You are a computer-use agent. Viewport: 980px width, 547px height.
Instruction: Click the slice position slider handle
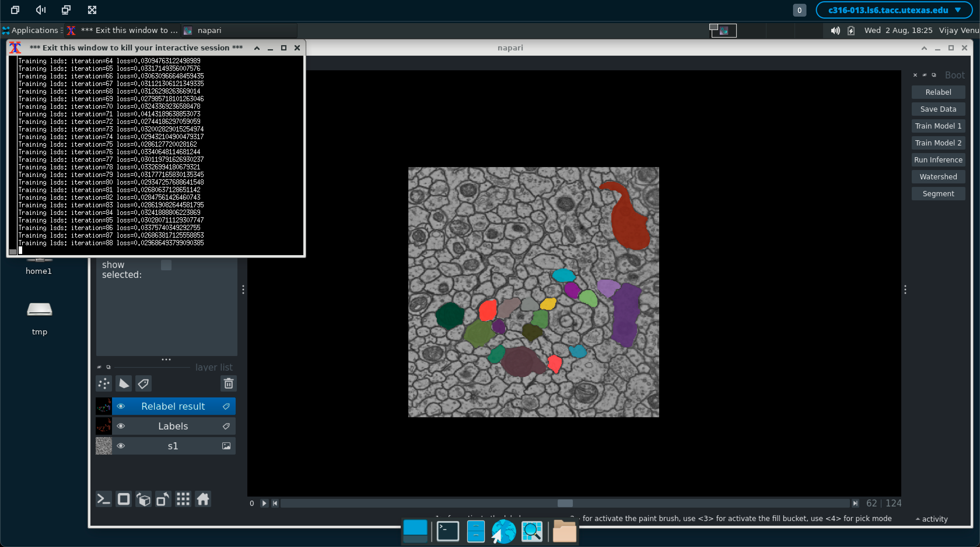pos(565,503)
